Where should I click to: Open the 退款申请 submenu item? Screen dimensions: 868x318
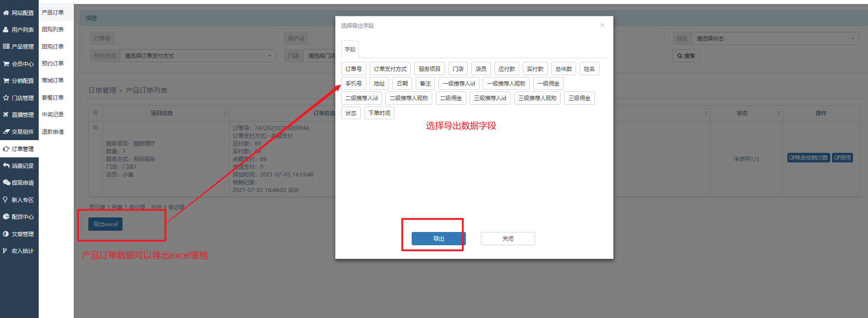(x=53, y=131)
